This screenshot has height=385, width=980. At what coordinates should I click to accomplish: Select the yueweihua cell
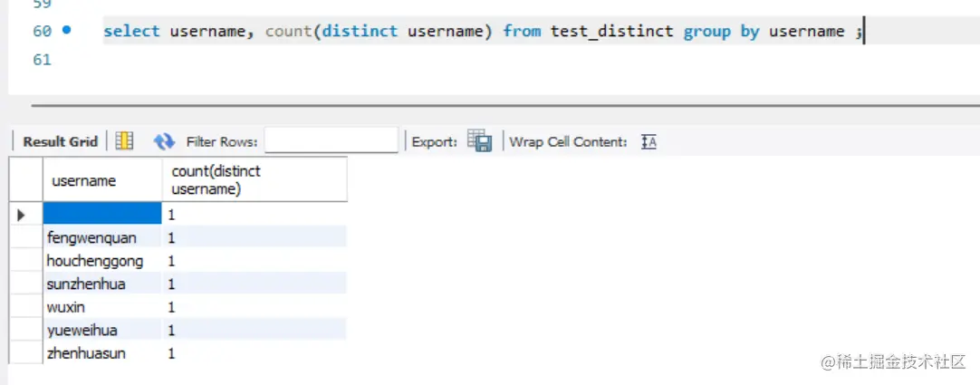(x=102, y=330)
